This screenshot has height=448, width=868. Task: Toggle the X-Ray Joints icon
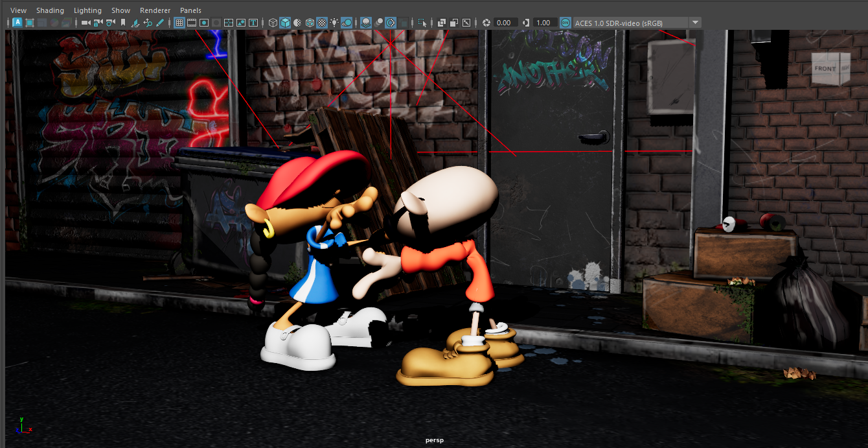click(466, 23)
